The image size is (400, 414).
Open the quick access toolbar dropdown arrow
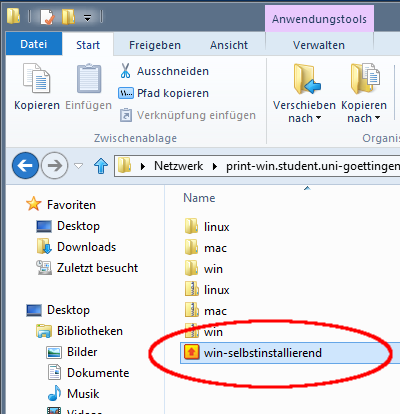[87, 17]
